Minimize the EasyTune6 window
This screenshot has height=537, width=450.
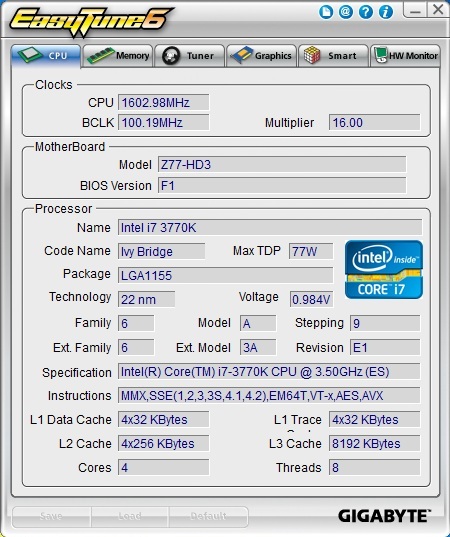pos(415,10)
